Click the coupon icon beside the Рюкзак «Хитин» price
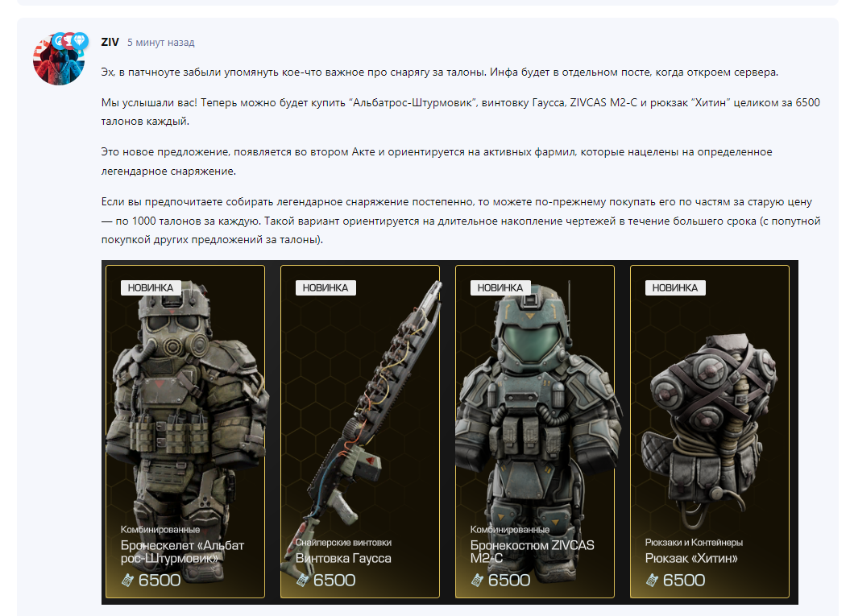The width and height of the screenshot is (850, 616). coord(652,581)
